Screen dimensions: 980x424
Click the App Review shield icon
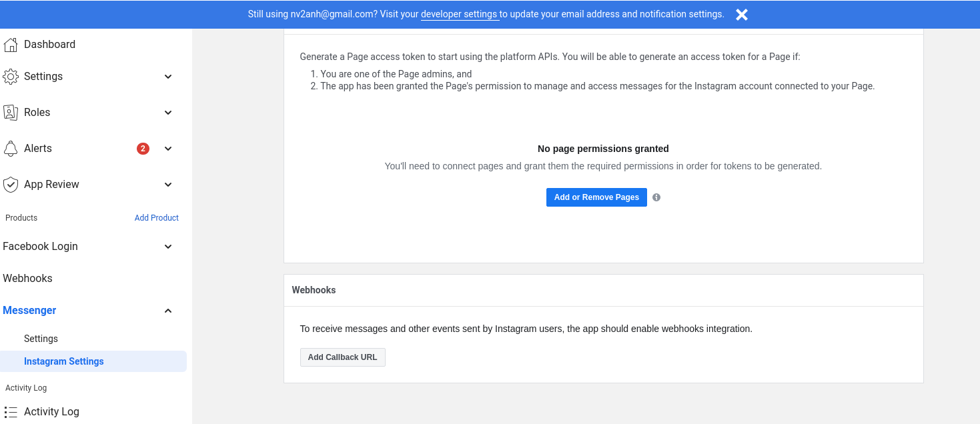coord(10,185)
